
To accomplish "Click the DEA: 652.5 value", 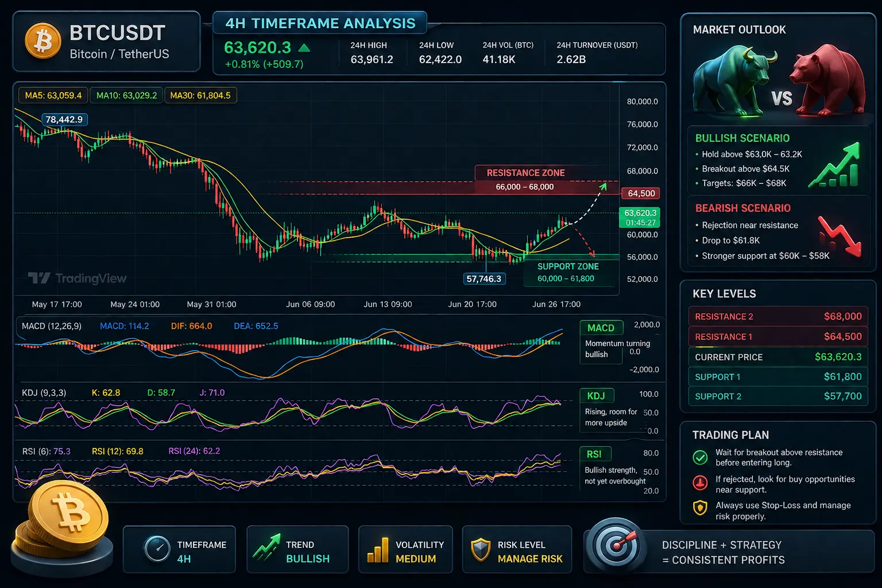I will click(256, 326).
